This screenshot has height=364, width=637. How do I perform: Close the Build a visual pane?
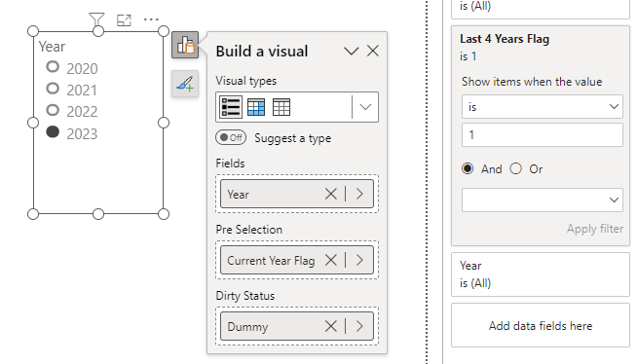[372, 52]
